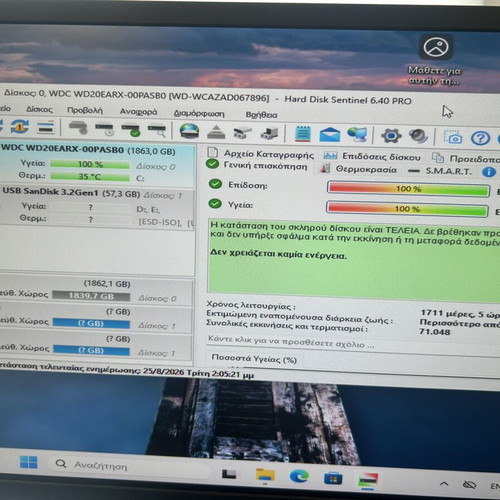Click the blue notepad report icon
The width and height of the screenshot is (500, 500).
coord(303,133)
